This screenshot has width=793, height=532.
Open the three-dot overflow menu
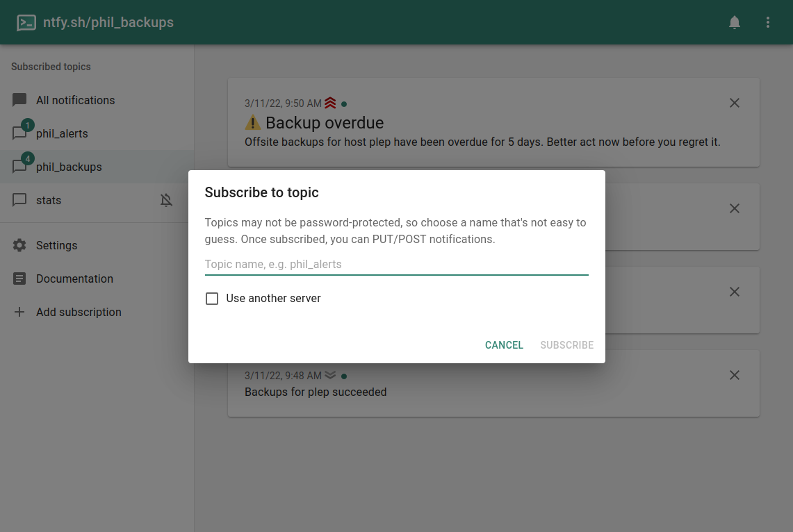768,22
